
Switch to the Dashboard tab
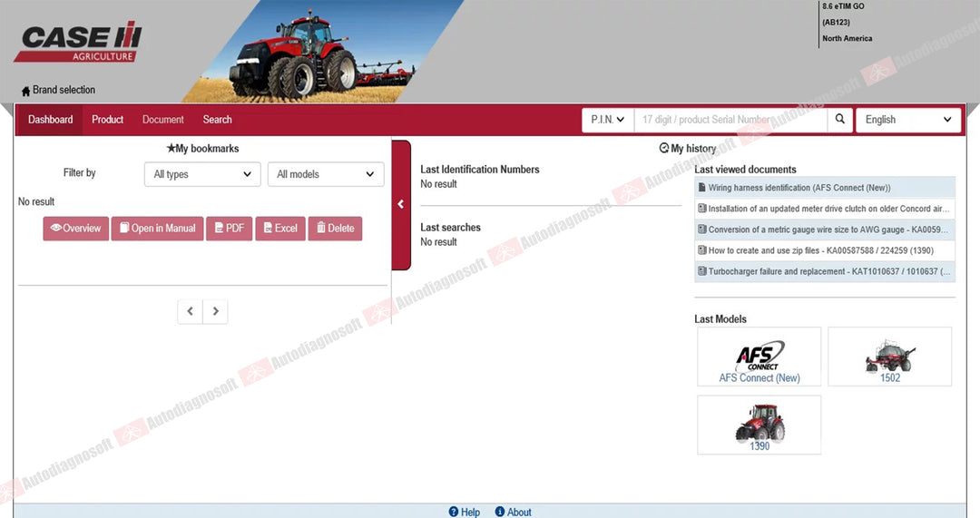tap(50, 120)
